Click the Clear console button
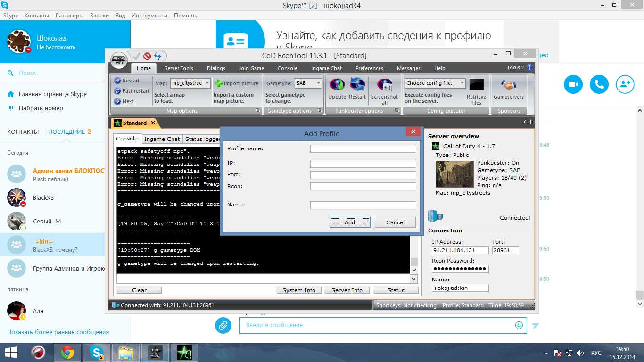 (139, 290)
